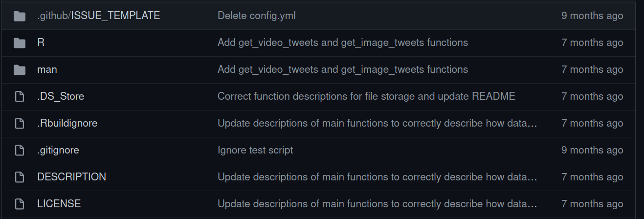View the 'Delete config.yml' commit
This screenshot has width=644, height=219.
pyautogui.click(x=257, y=16)
